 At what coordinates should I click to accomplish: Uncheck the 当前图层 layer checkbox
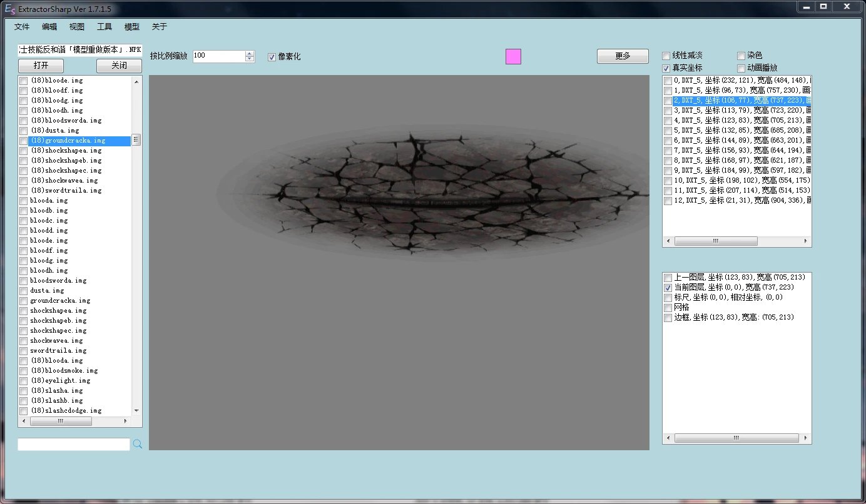[668, 288]
